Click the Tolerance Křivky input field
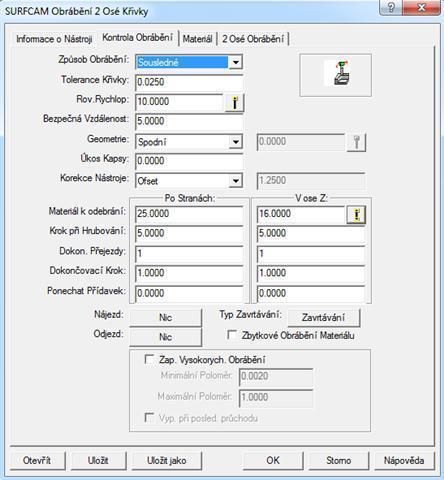This screenshot has height=480, width=444. click(x=189, y=82)
